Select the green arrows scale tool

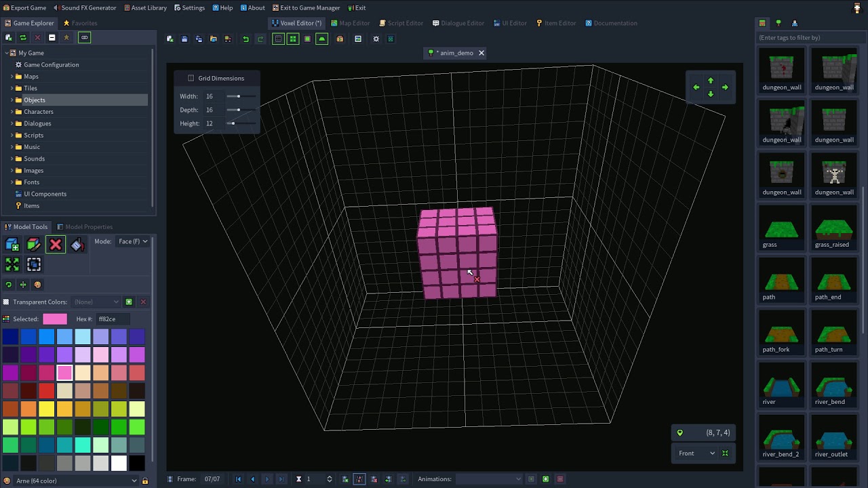pyautogui.click(x=12, y=264)
